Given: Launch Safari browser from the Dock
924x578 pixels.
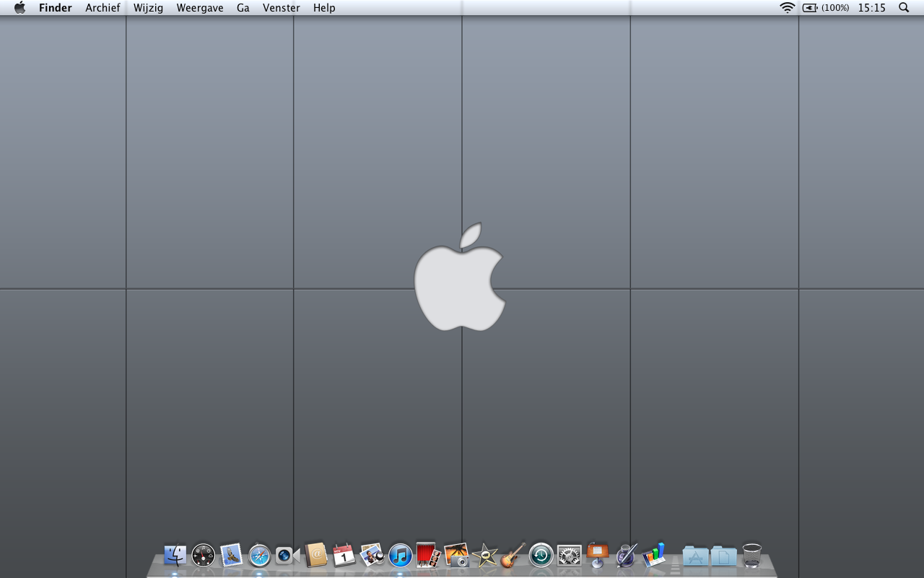Looking at the screenshot, I should (x=259, y=555).
